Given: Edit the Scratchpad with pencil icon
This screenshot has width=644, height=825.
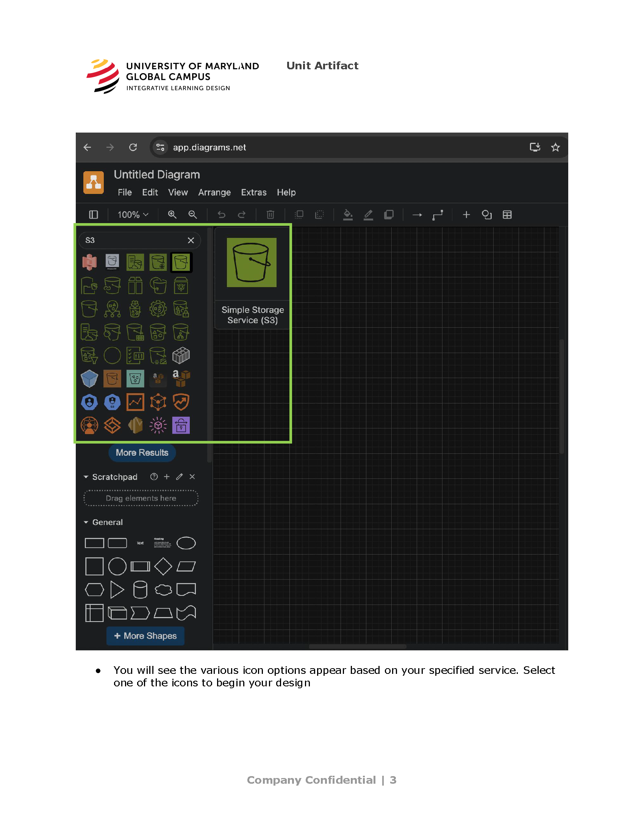Looking at the screenshot, I should coord(180,477).
